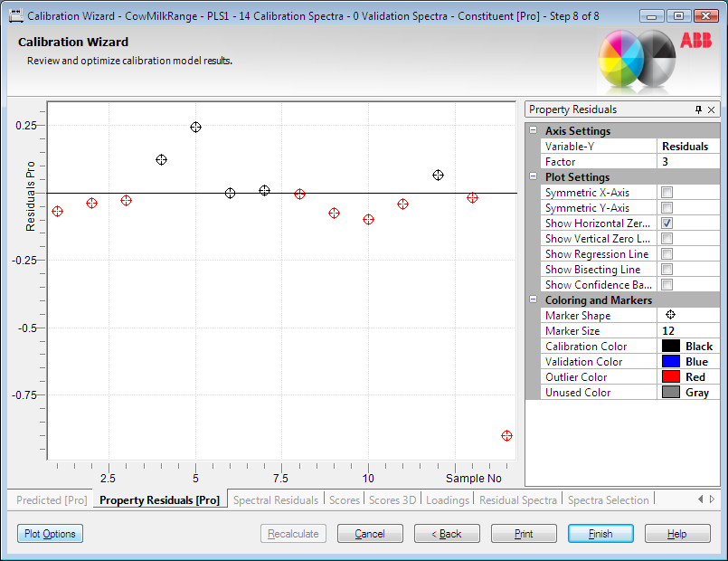Click the Marker Shape crosshair icon
Image resolution: width=728 pixels, height=561 pixels.
[x=670, y=315]
